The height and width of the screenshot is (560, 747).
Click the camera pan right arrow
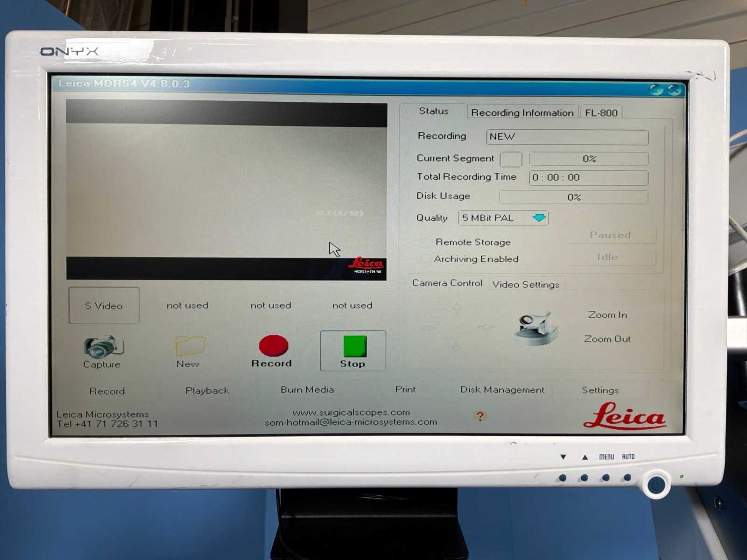pyautogui.click(x=485, y=327)
